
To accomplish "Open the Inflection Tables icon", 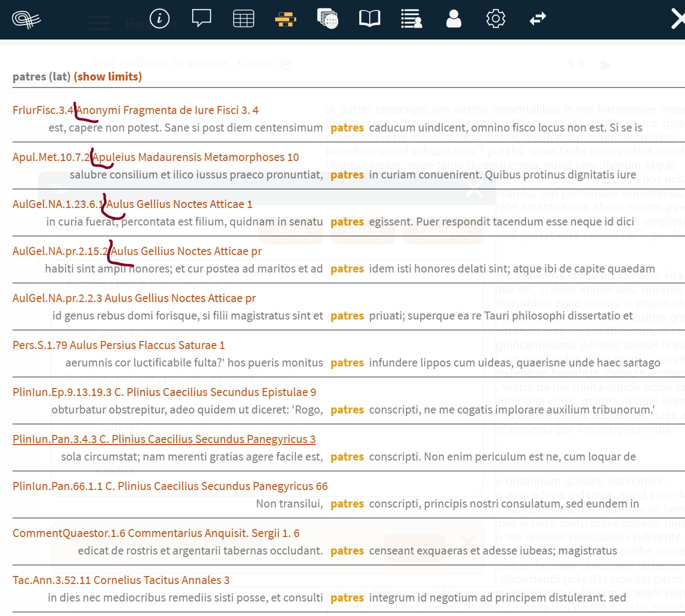I will point(244,19).
